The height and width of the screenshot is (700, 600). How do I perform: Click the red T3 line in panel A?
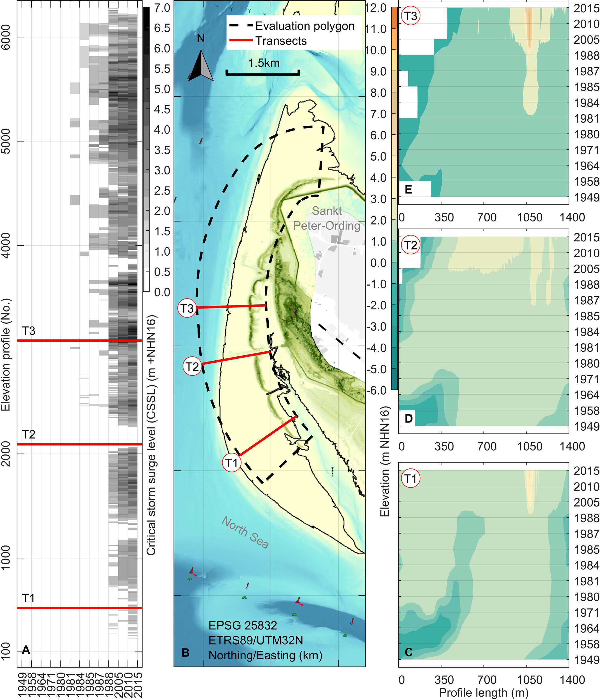(79, 340)
